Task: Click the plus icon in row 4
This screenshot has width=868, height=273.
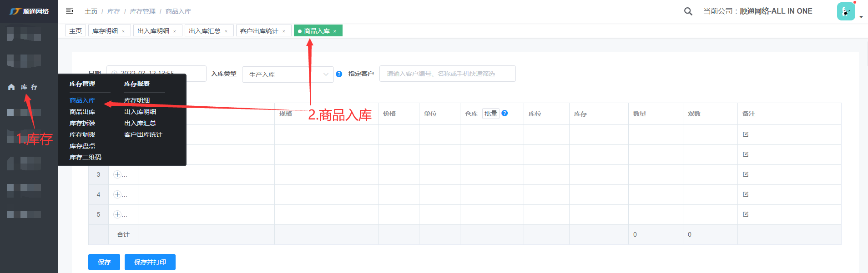Action: tap(117, 194)
